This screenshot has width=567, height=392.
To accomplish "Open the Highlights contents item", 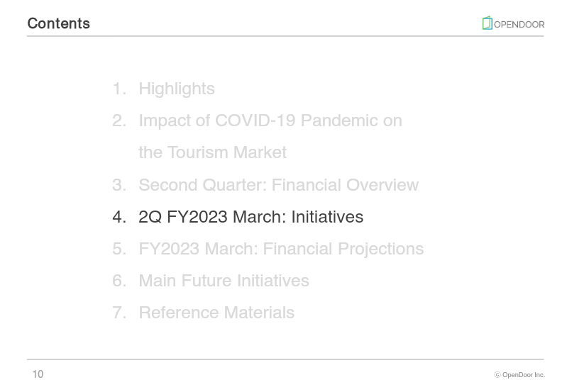I will [177, 89].
